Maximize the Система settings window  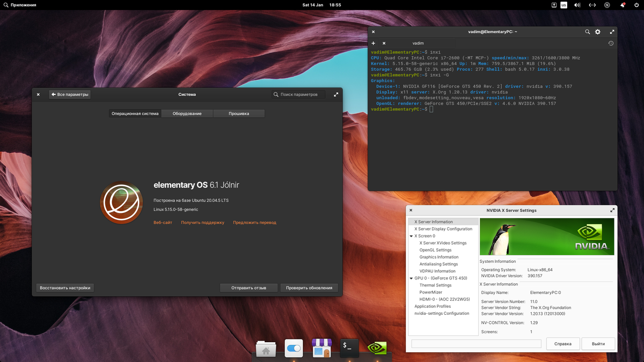pos(336,94)
